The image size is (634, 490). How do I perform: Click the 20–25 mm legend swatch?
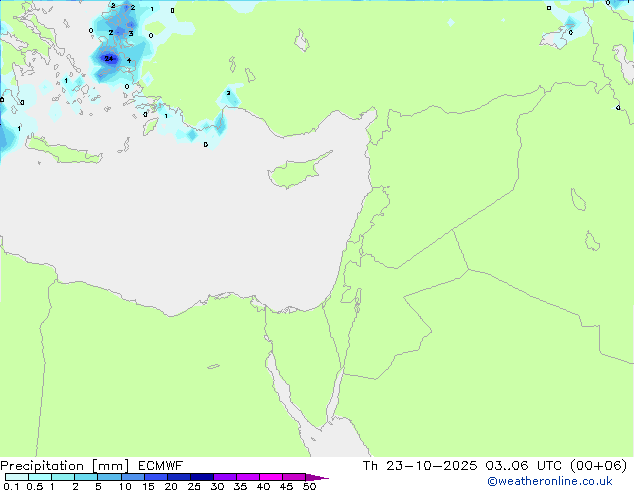pos(179,477)
